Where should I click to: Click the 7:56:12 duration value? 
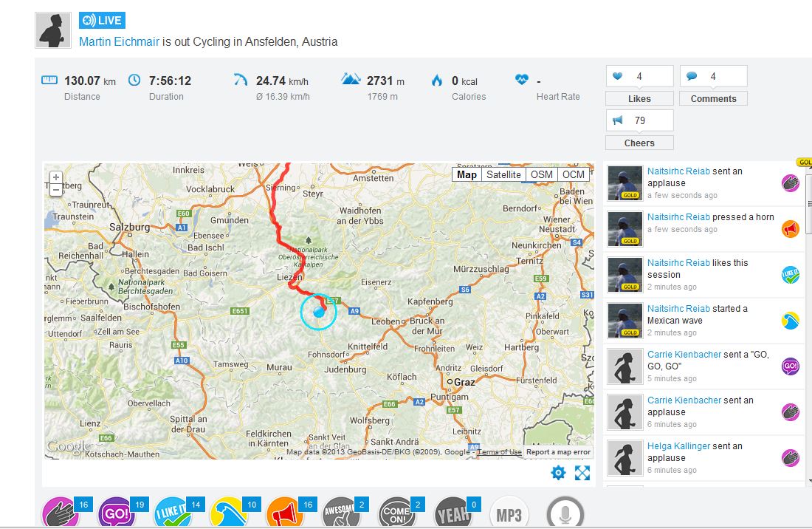click(170, 81)
